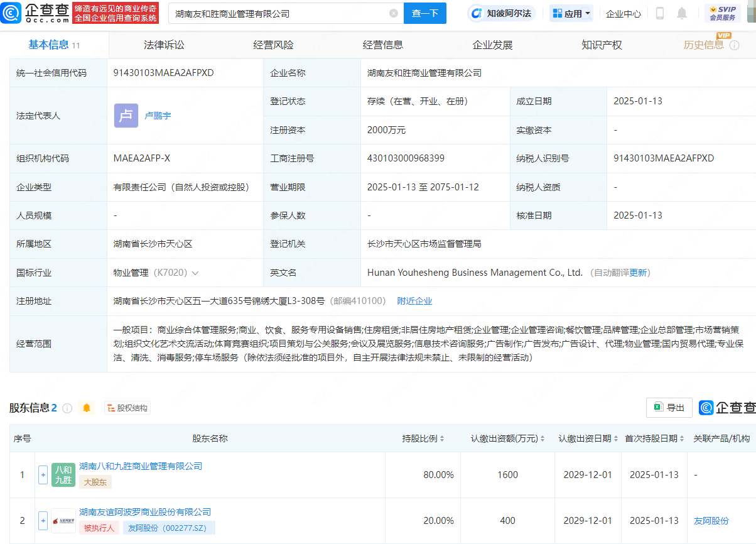756x544 pixels.
Task: Click the Qcc.com logo
Action: (34, 13)
